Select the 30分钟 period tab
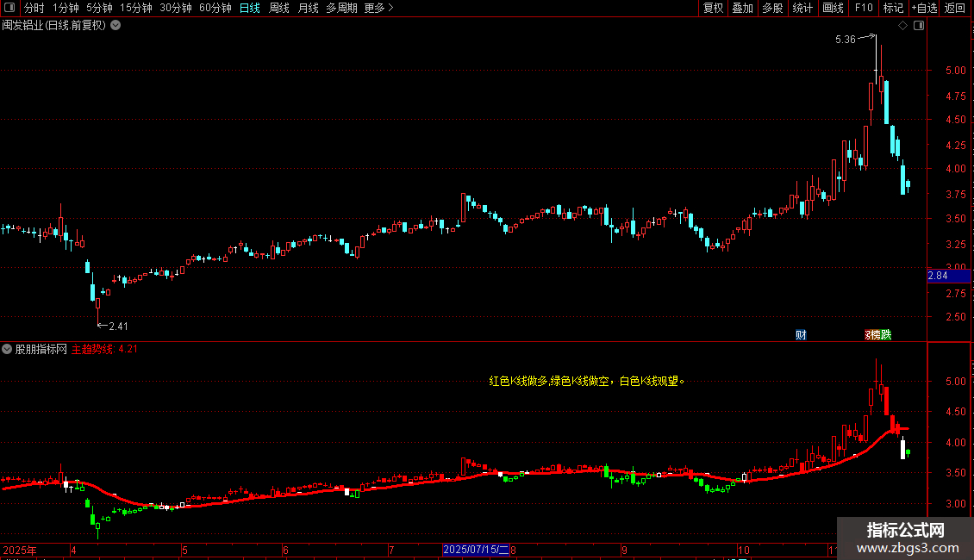974x560 pixels. tap(176, 8)
